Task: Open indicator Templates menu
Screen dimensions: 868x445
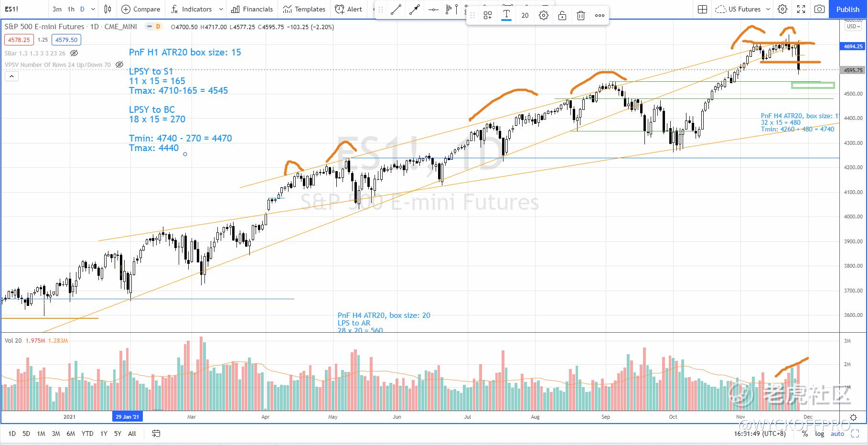Action: pyautogui.click(x=304, y=9)
